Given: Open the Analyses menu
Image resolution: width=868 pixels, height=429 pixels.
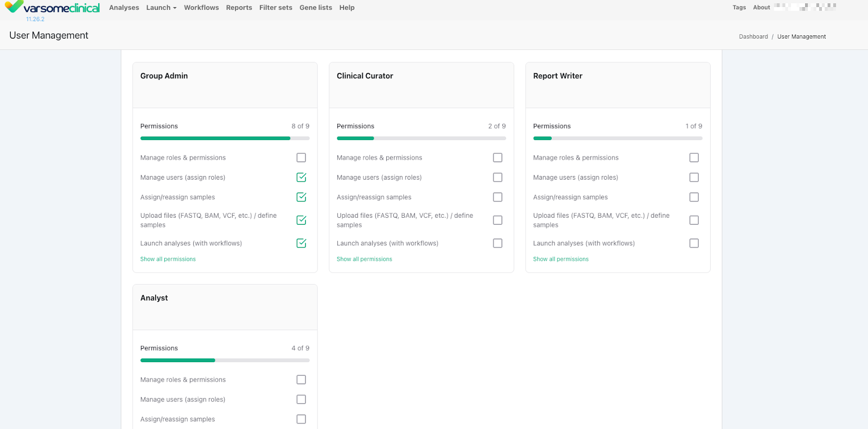Looking at the screenshot, I should pos(124,8).
